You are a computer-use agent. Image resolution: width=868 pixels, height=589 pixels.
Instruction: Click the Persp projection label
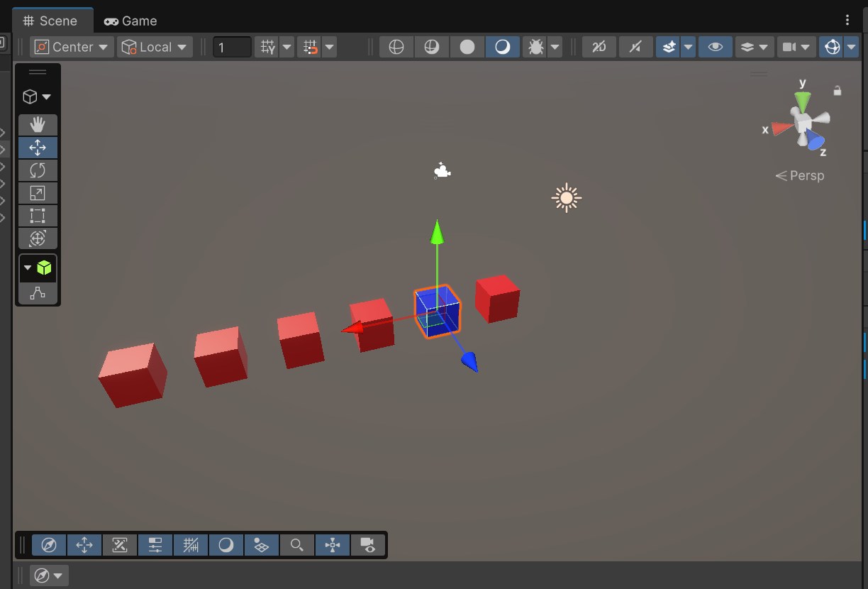click(800, 175)
